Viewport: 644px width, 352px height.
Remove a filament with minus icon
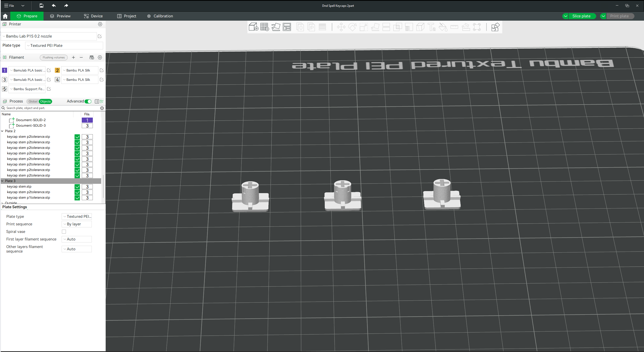81,57
